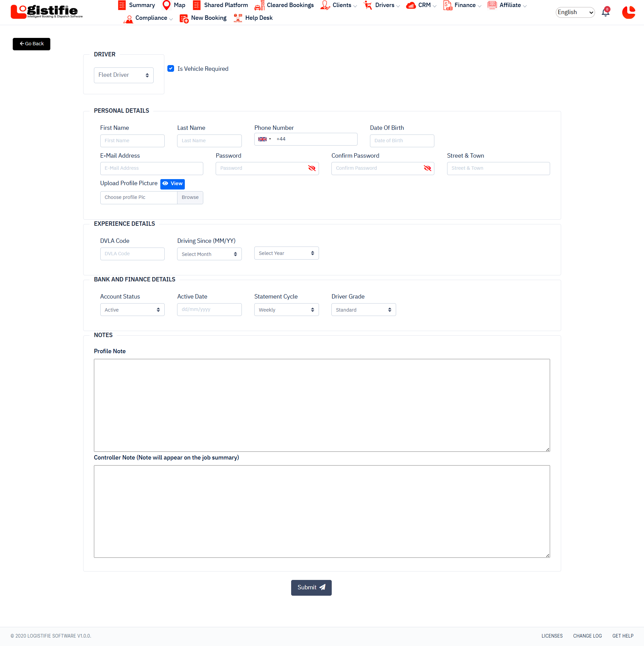Click the Logistifie logo
Viewport: 644px width, 646px height.
click(46, 11)
